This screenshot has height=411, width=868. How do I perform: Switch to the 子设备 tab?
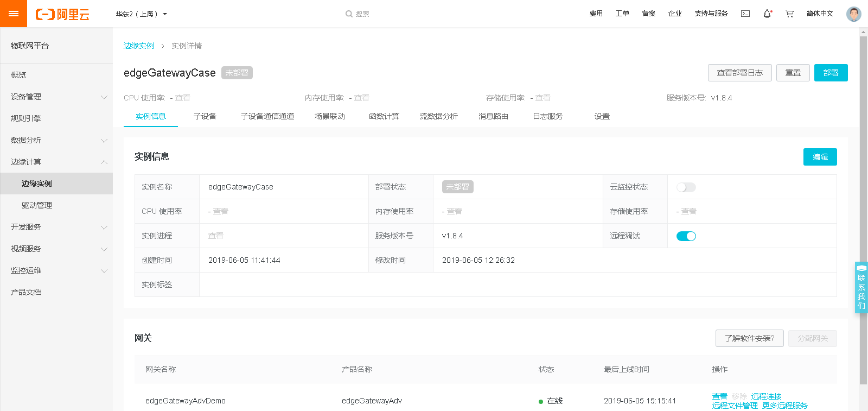[x=205, y=116]
